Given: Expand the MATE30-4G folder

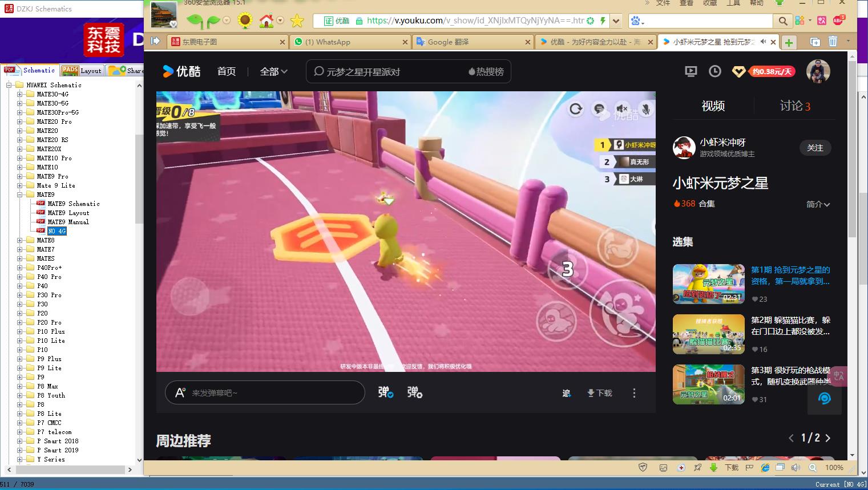Looking at the screenshot, I should coord(20,94).
